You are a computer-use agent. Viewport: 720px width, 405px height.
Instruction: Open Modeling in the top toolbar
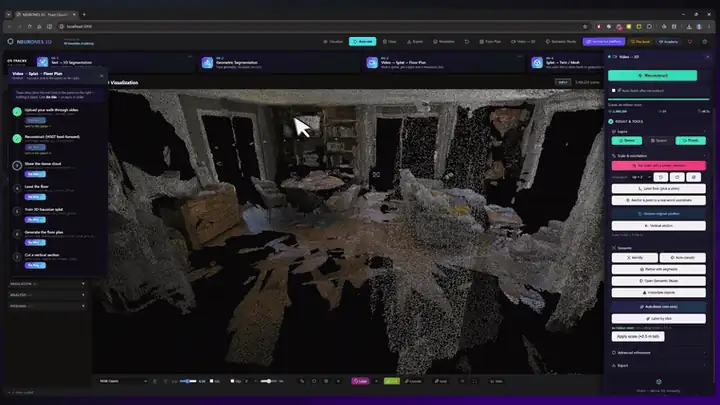pyautogui.click(x=444, y=41)
